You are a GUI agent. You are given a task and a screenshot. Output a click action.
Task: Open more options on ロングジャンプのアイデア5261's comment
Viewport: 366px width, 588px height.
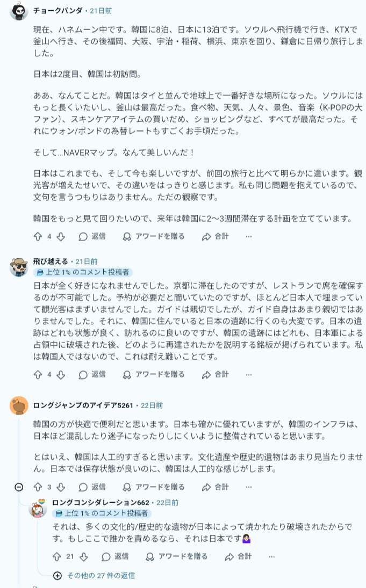(x=249, y=487)
